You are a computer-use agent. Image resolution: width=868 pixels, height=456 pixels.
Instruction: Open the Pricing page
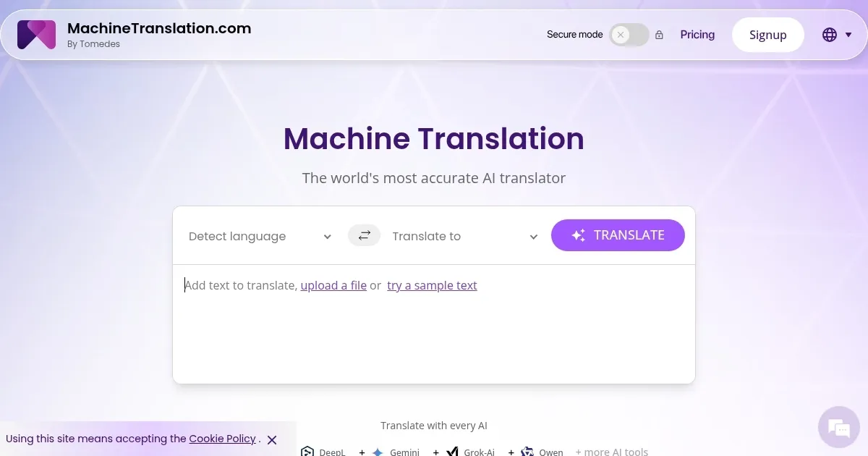pos(697,34)
